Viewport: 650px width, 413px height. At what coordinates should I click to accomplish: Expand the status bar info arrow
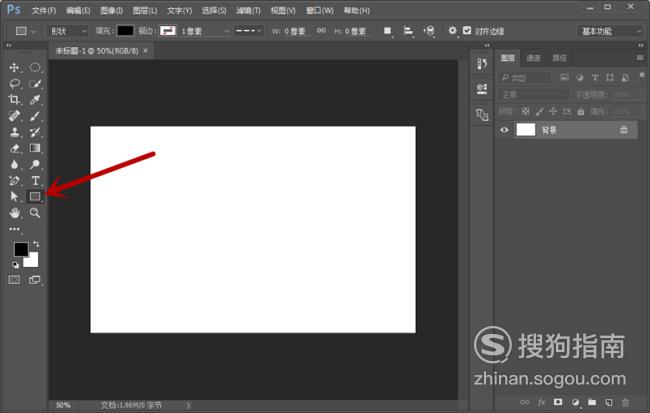click(189, 406)
